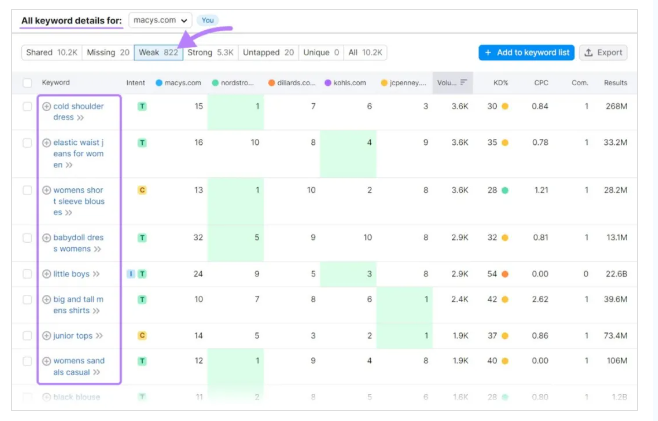Screen dimensions: 658x421
Task: Click the T intent badge for elastic waist jeans
Action: coord(142,143)
